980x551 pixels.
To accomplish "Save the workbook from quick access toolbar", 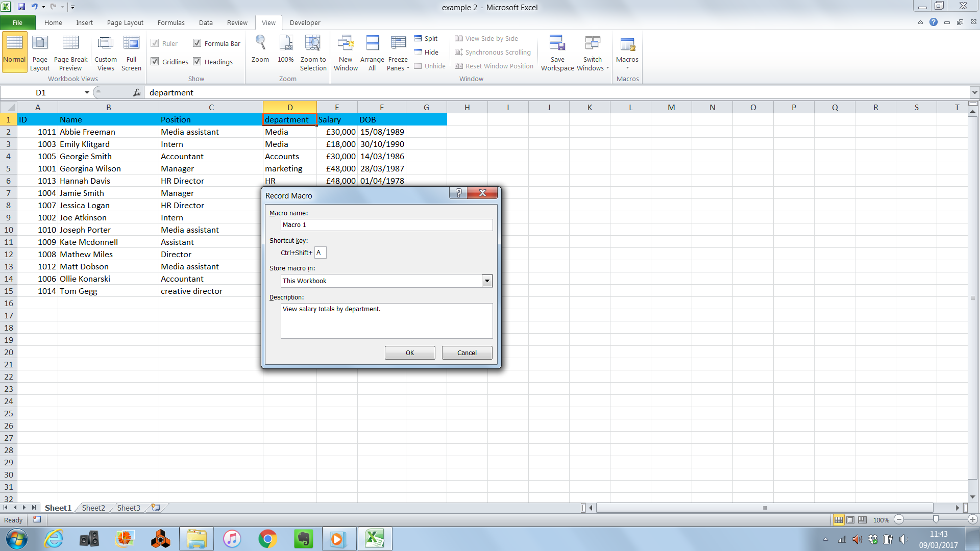I will point(21,7).
